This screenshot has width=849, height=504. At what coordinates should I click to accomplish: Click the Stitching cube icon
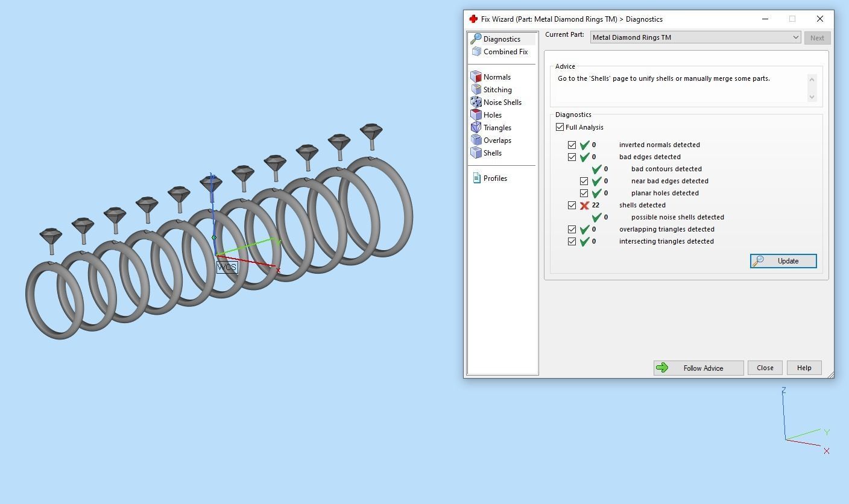pos(476,90)
